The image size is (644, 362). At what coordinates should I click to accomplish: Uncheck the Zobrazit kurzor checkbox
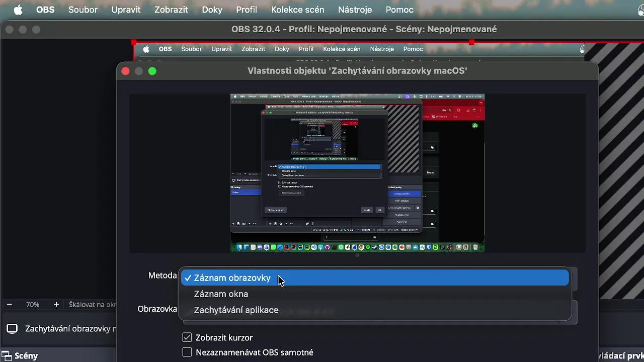187,337
